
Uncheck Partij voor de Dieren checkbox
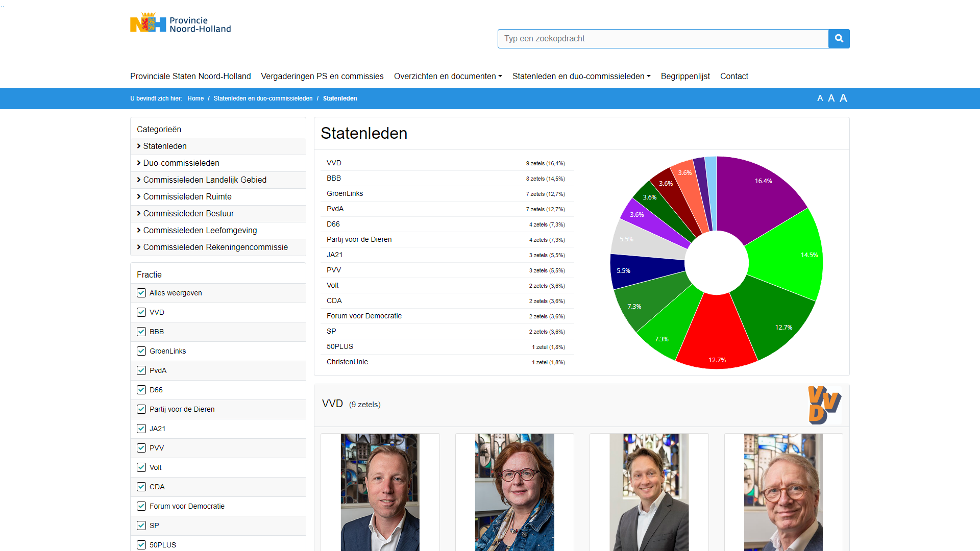pyautogui.click(x=141, y=409)
